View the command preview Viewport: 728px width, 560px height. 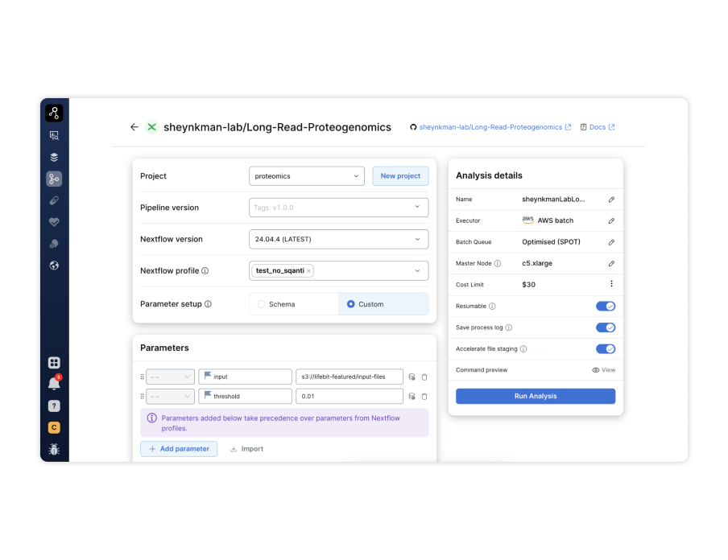coord(603,370)
